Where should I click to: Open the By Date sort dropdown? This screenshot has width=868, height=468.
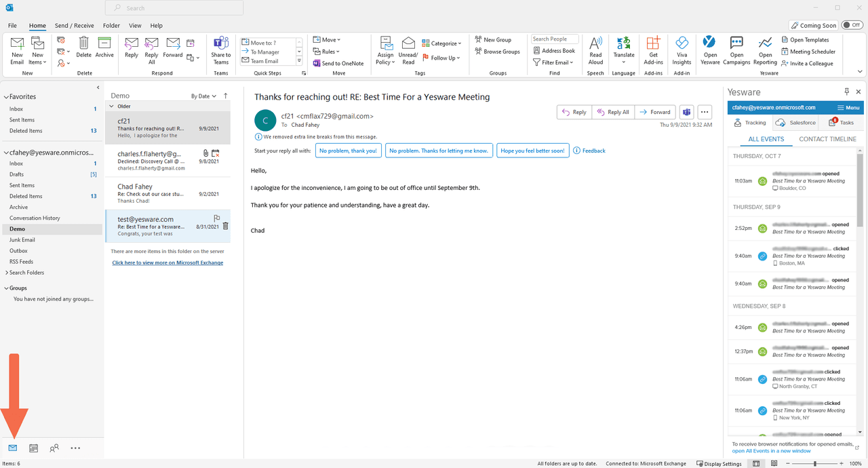[203, 96]
